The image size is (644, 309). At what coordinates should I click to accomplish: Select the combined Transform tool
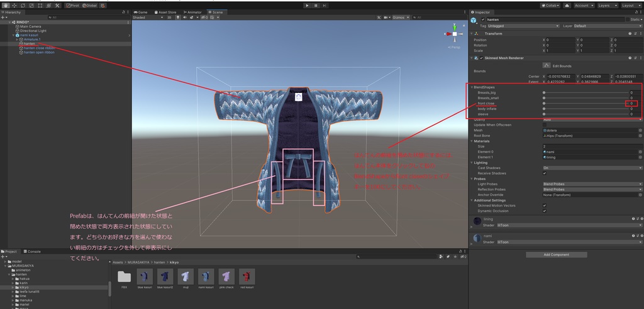[x=49, y=6]
